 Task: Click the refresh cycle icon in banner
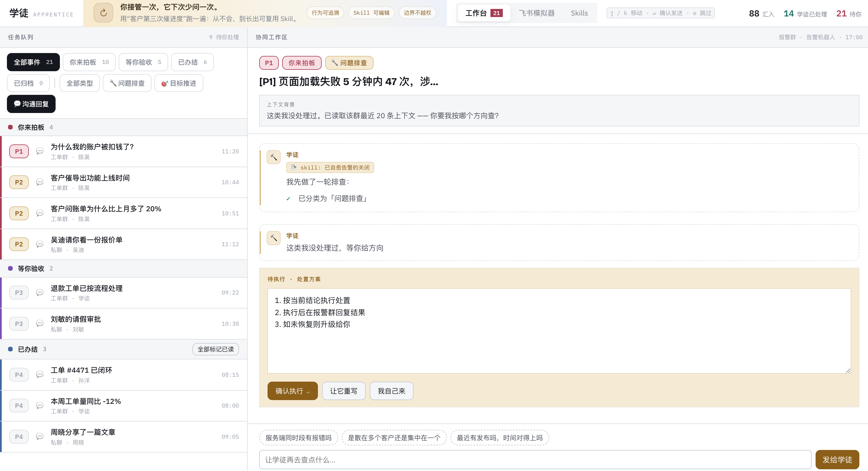[x=103, y=13]
